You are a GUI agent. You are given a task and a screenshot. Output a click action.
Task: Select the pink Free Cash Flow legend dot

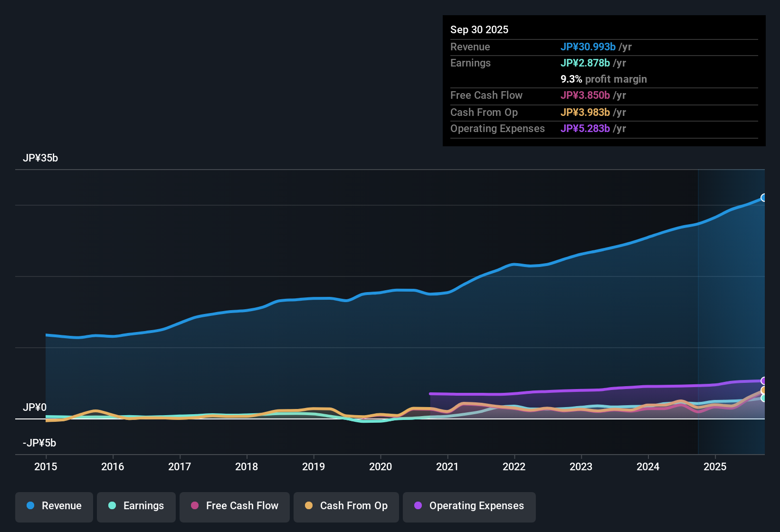194,506
